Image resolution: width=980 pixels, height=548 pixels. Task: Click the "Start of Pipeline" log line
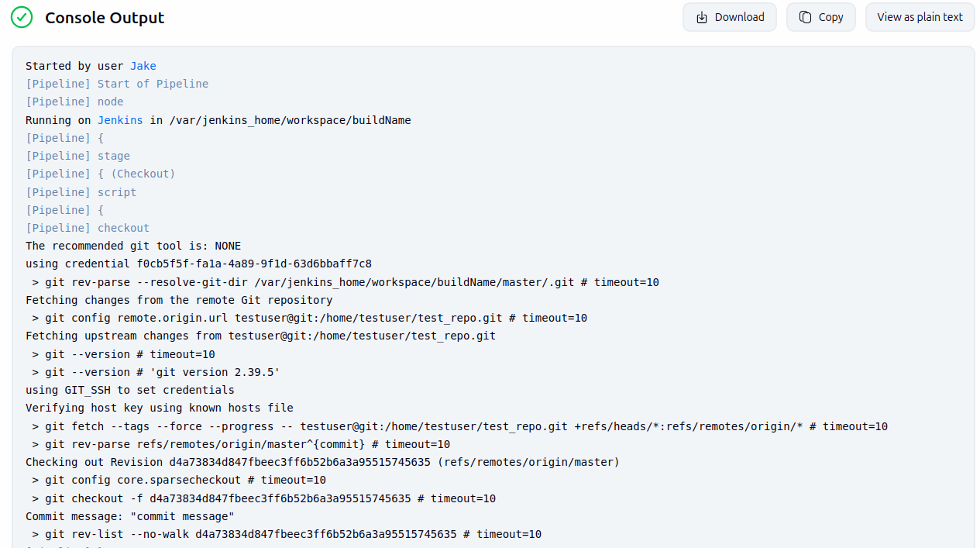[116, 84]
